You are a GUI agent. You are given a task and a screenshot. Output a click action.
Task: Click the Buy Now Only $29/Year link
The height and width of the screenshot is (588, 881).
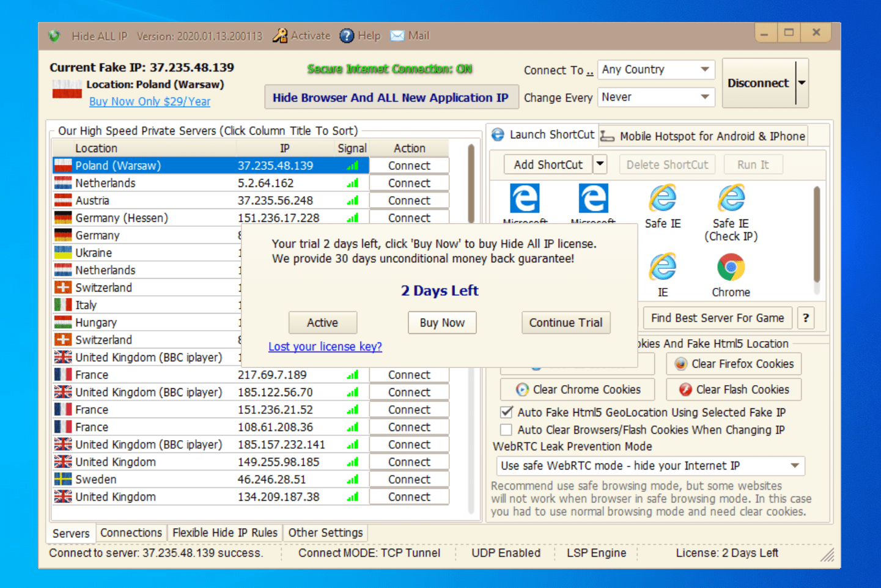click(150, 101)
